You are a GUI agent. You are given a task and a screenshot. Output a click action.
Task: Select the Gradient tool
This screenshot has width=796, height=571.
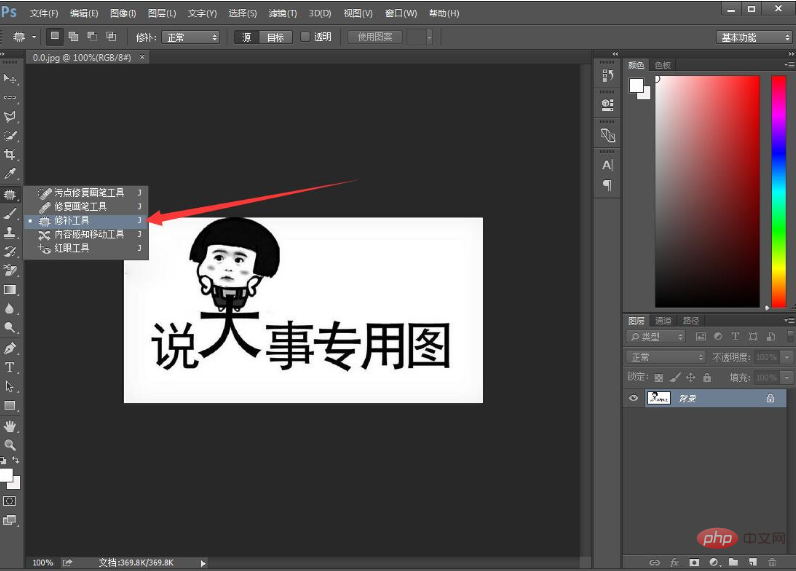tap(10, 290)
